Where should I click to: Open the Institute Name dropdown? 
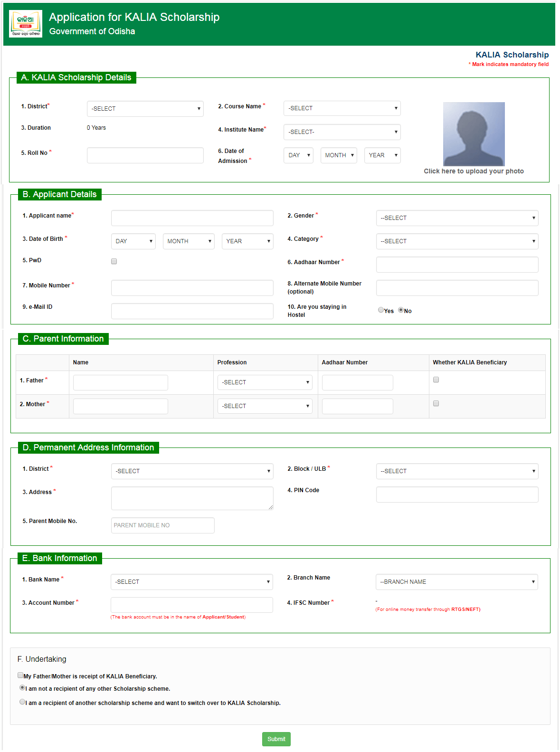coord(342,132)
